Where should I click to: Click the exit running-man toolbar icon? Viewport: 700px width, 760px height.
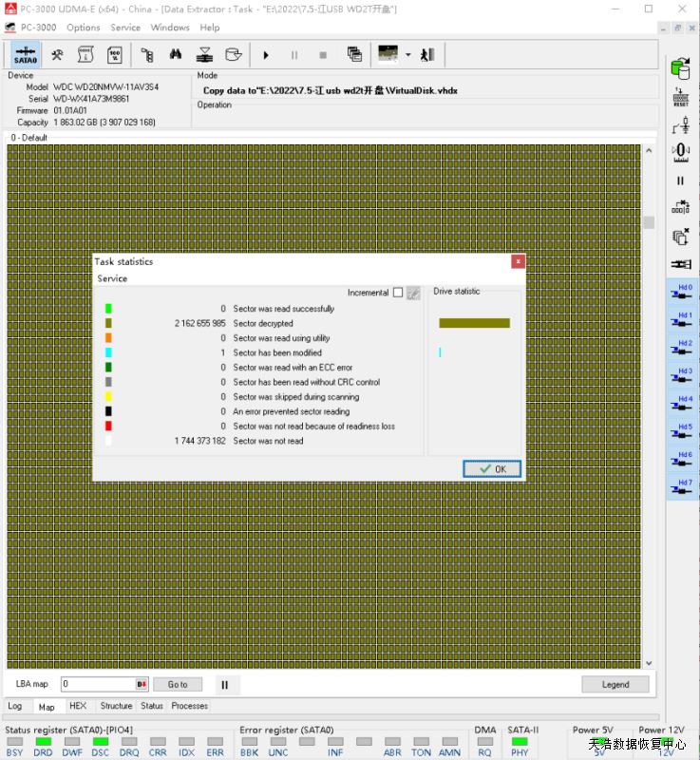[427, 55]
